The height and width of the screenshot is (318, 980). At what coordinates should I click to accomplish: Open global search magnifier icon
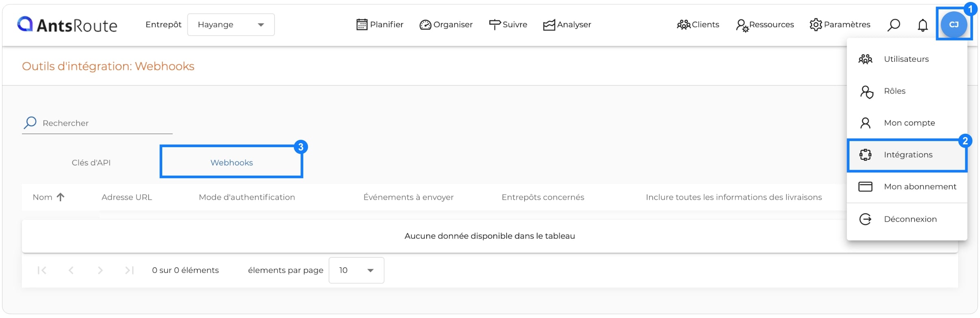[893, 25]
